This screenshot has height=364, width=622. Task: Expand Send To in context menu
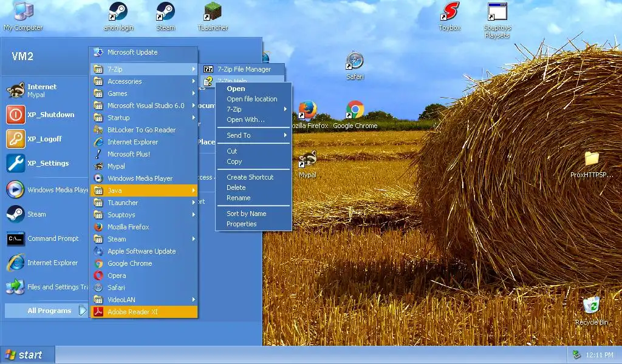(253, 135)
